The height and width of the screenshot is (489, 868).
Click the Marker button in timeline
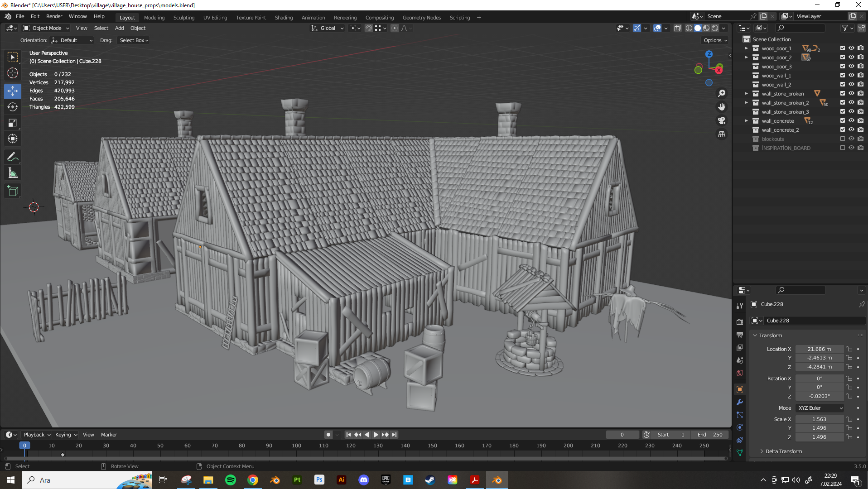tap(109, 435)
